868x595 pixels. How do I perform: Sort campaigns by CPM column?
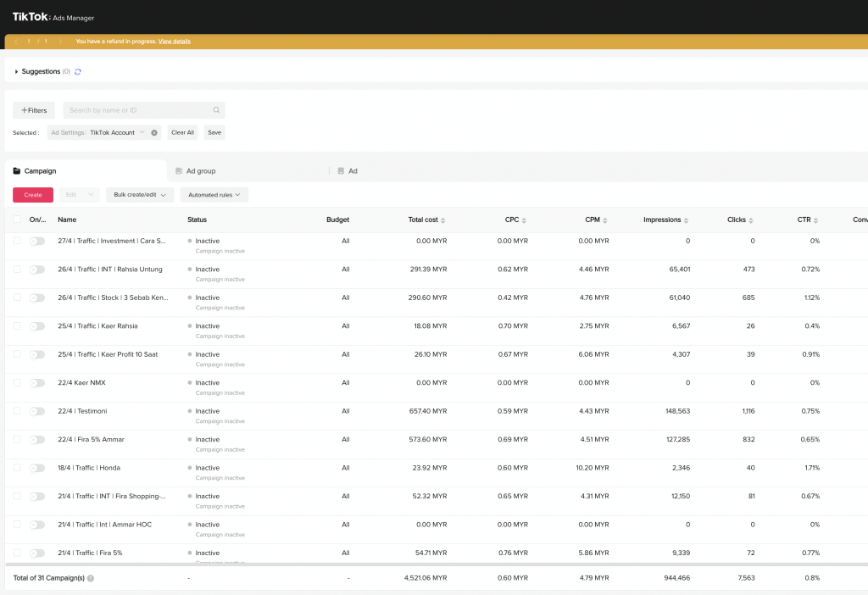(604, 220)
